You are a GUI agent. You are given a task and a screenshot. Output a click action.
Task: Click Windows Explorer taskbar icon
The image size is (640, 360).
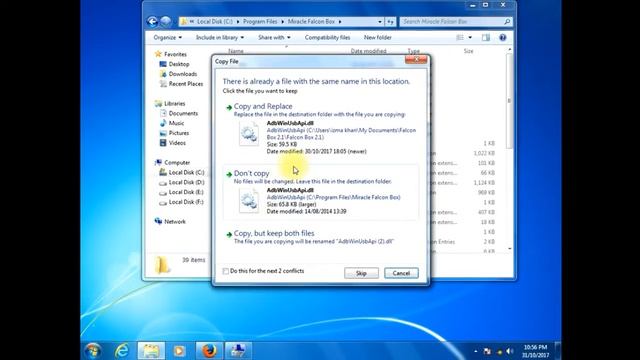coord(151,351)
